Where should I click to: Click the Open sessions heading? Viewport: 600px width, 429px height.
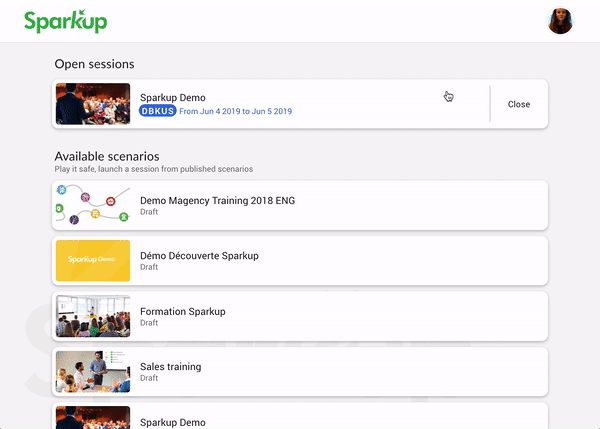click(x=95, y=64)
